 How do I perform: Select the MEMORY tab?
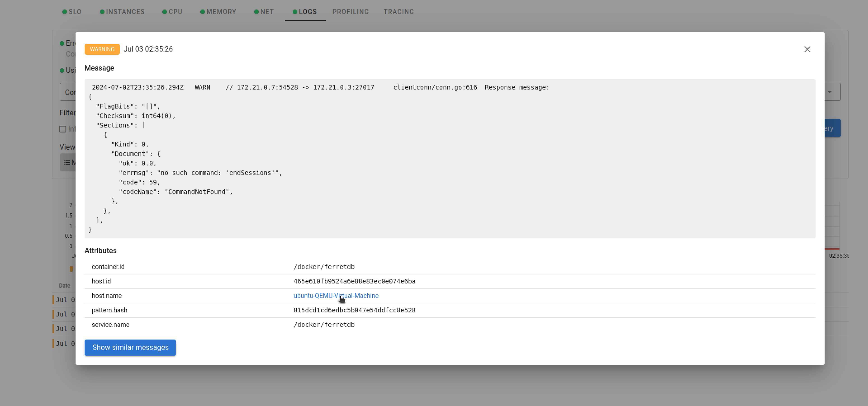click(221, 12)
